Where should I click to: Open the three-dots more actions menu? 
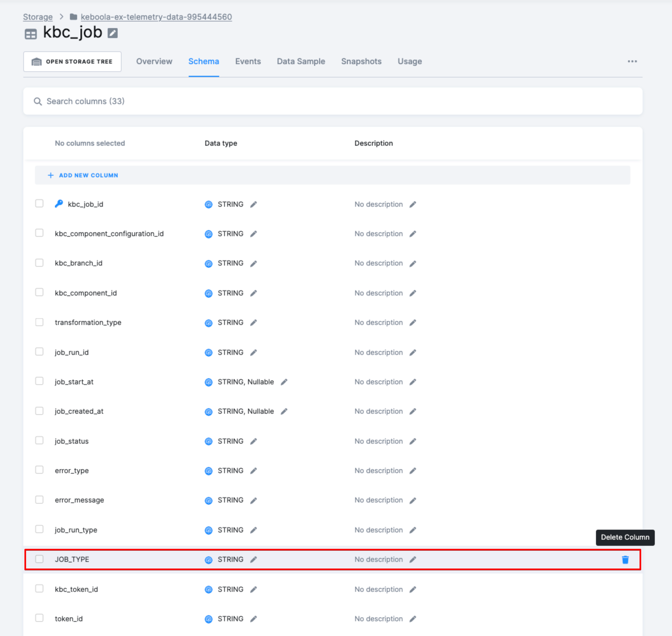point(632,61)
